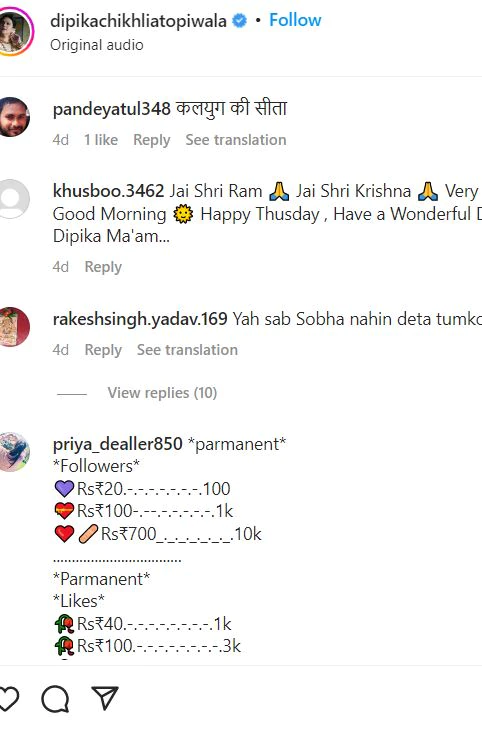Reply to khusboo.3462 comment
Image resolution: width=482 pixels, height=734 pixels.
click(x=103, y=267)
